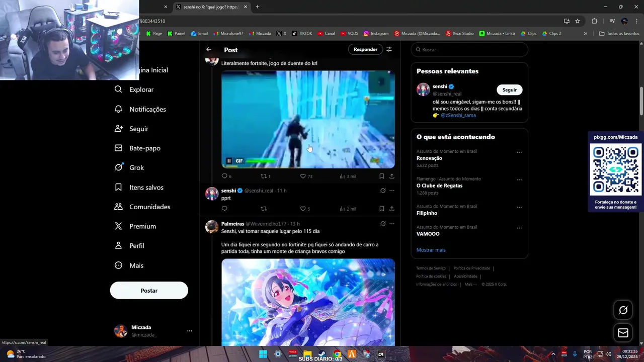Open more options for the Renovação trend

(519, 152)
